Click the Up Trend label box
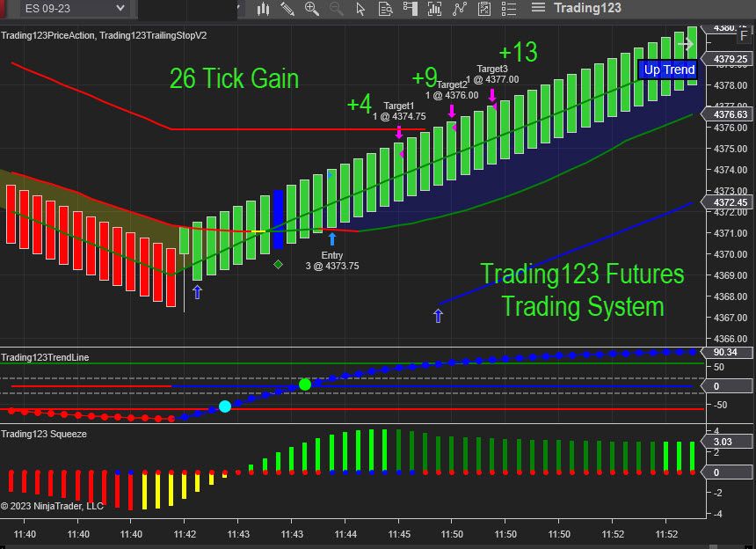The width and height of the screenshot is (756, 549). pos(669,70)
